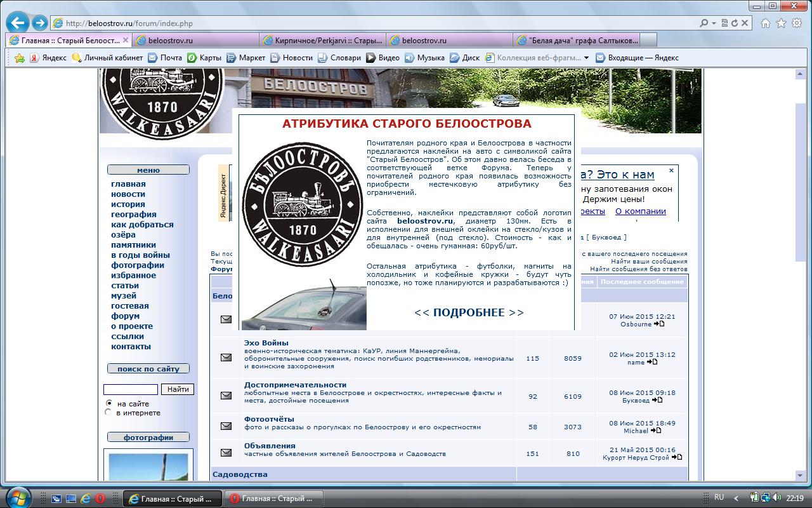Open the ПОДРОБНЕЕ link in the popup
This screenshot has height=508, width=812.
(x=469, y=312)
